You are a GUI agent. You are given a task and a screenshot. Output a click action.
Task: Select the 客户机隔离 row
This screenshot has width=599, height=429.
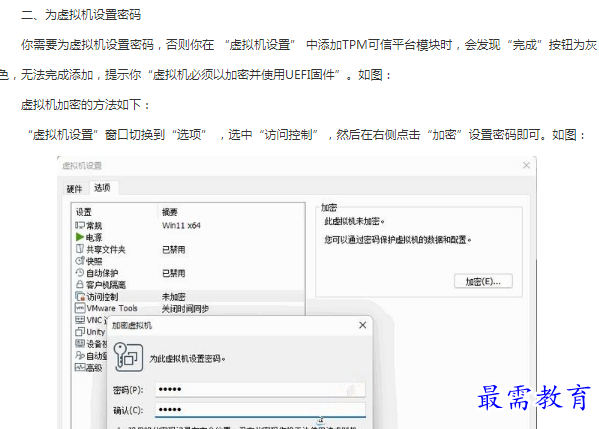(189, 285)
